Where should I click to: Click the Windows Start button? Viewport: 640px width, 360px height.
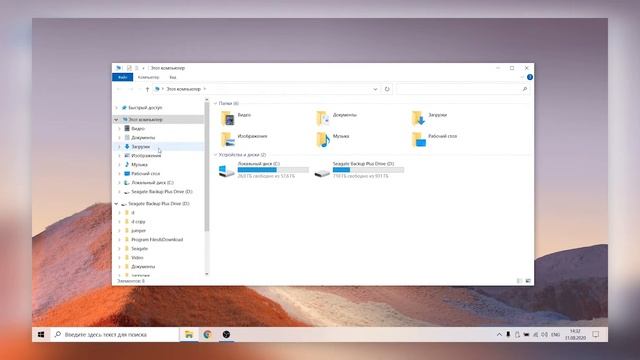pos(41,334)
